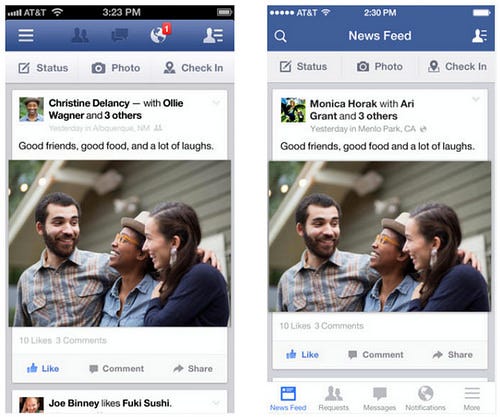The width and height of the screenshot is (500, 417).
Task: Tap Comment under Monica Horak's post
Action: pyautogui.click(x=376, y=355)
